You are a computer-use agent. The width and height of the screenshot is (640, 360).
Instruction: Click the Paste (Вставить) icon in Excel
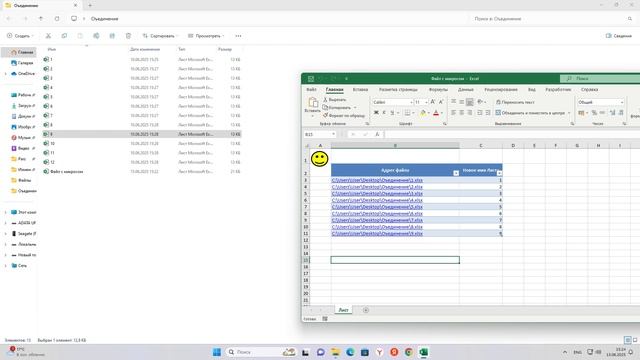pos(313,102)
